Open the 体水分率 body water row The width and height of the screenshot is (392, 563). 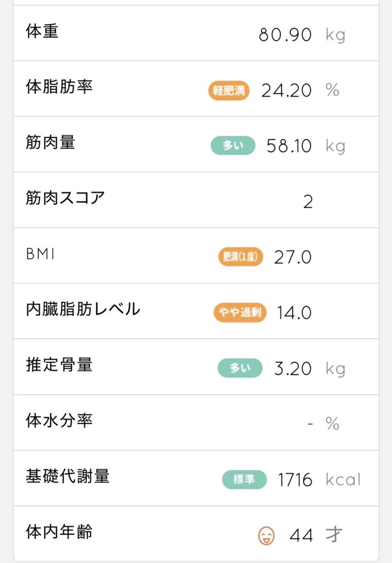(x=59, y=421)
